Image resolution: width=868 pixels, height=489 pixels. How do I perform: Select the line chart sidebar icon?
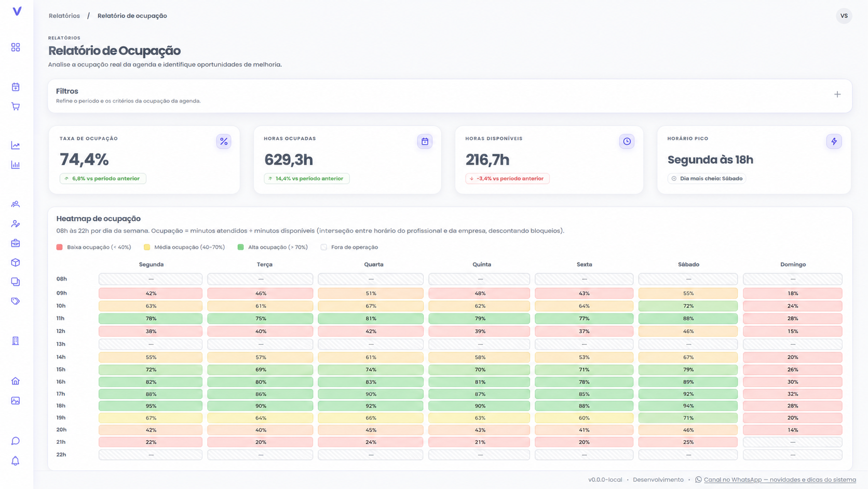pyautogui.click(x=16, y=146)
